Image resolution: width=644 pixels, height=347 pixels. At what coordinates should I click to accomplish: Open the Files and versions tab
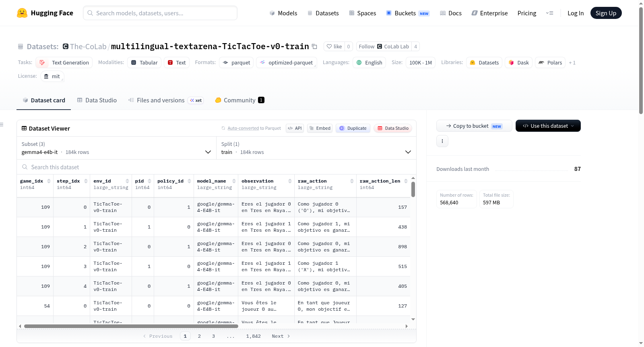coord(166,100)
